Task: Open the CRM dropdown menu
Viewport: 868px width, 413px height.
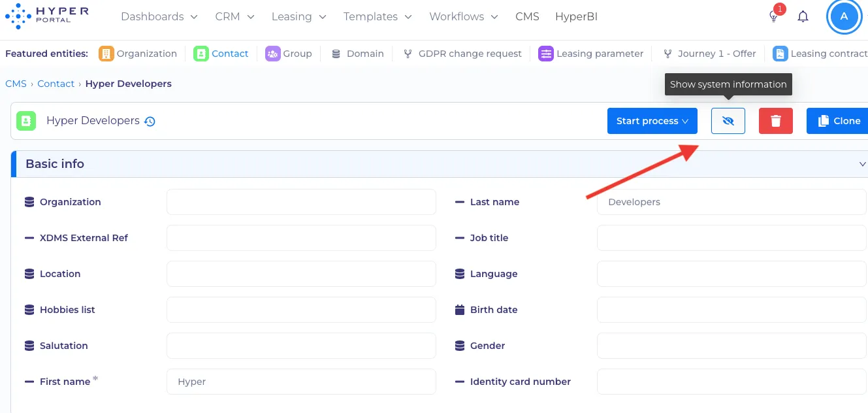Action: pos(234,16)
